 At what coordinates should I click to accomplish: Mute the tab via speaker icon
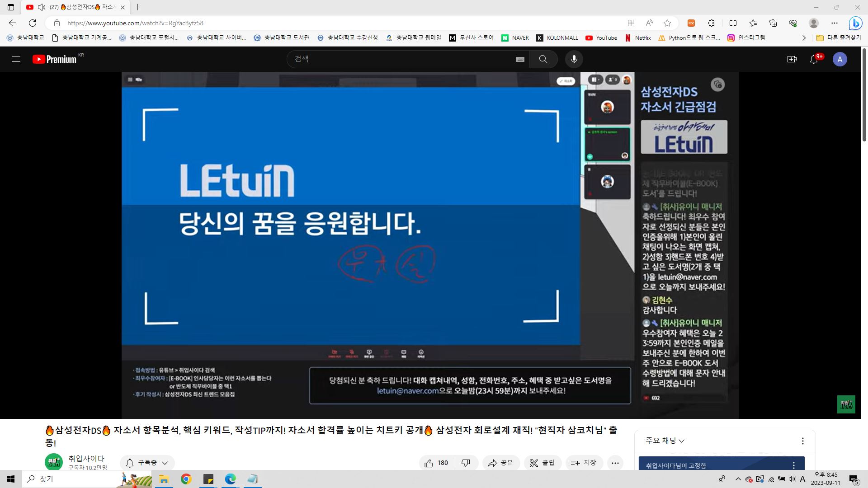click(x=42, y=7)
